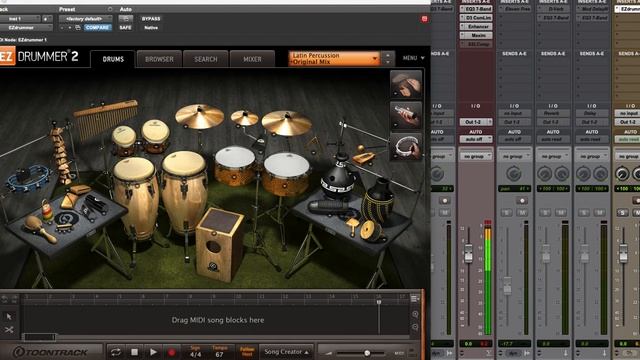Move the master strip volume fader
The width and height of the screenshot is (640, 360).
[469, 253]
